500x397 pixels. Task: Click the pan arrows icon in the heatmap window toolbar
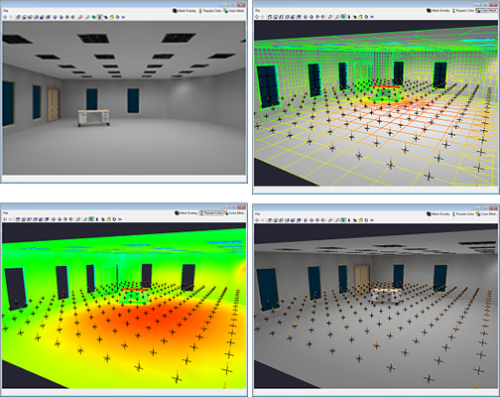click(5, 219)
